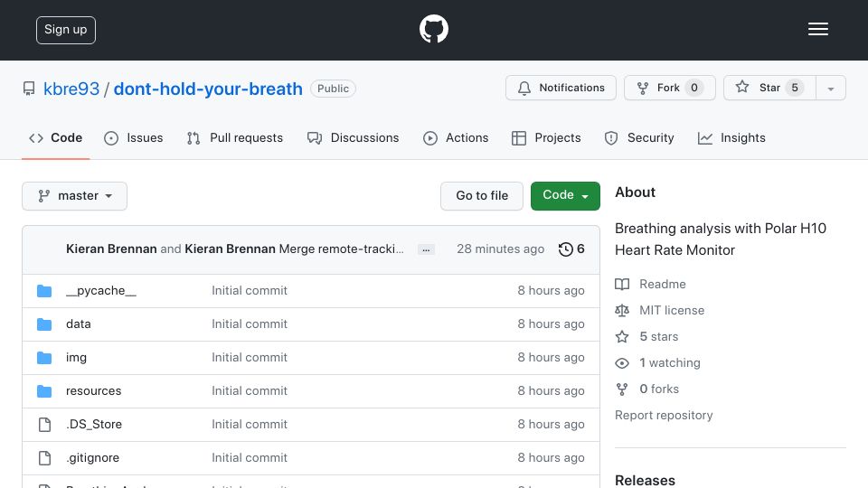This screenshot has width=868, height=488.
Task: Open the Releases heading link
Action: (645, 480)
